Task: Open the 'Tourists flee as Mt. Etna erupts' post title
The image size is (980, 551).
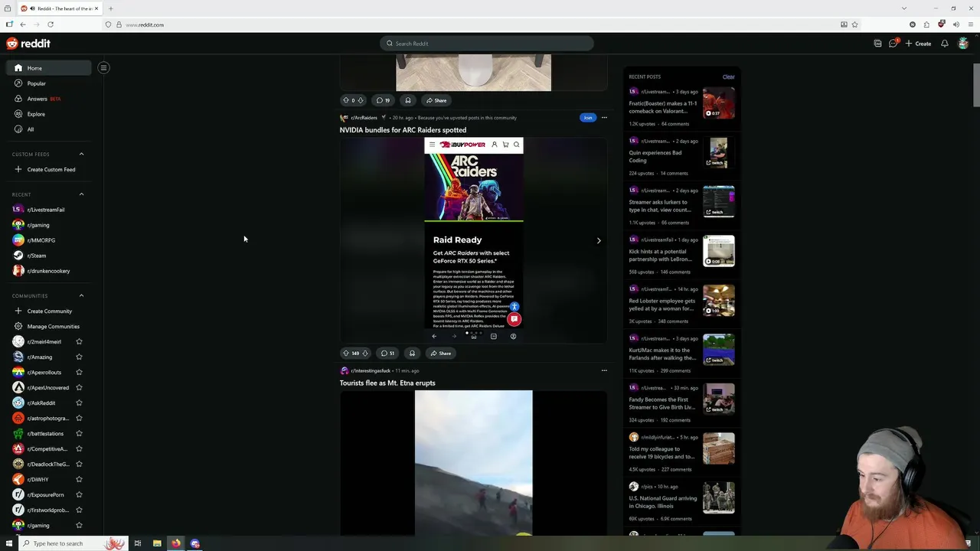Action: [387, 383]
